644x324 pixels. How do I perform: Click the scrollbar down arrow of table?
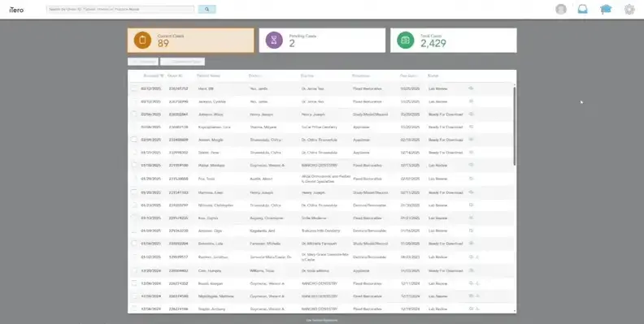click(x=515, y=311)
